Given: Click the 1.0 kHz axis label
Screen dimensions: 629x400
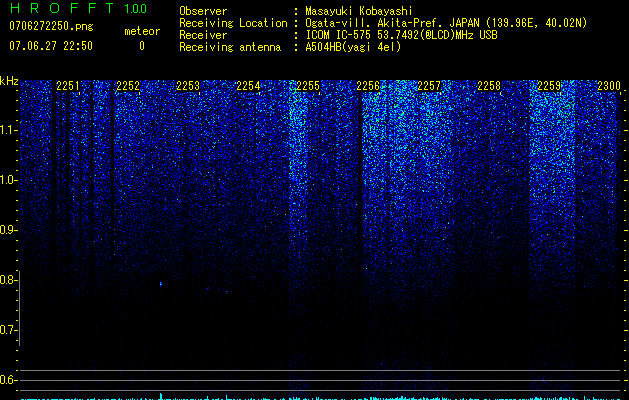Looking at the screenshot, I should pos(8,180).
